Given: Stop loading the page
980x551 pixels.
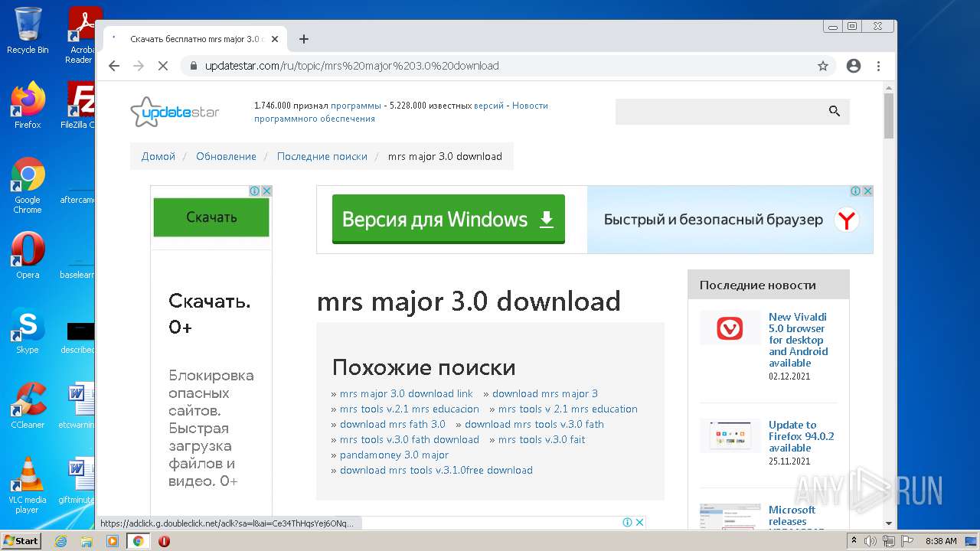Looking at the screenshot, I should [162, 66].
